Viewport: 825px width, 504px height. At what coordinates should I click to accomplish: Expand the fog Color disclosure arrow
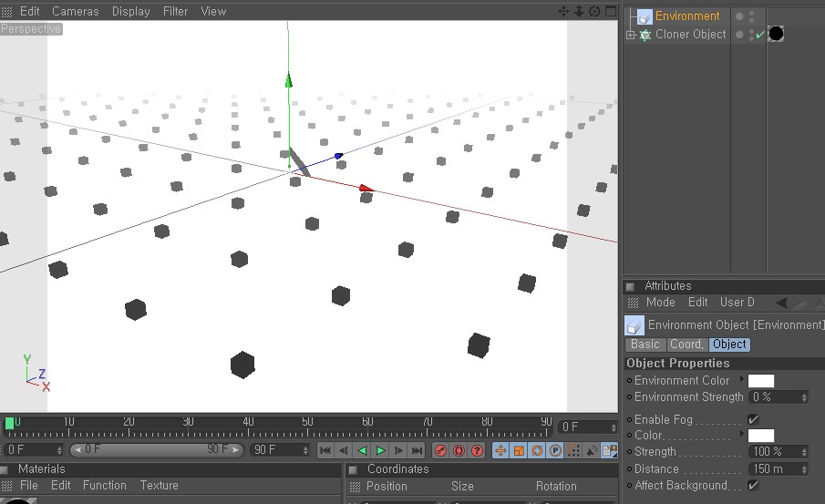(742, 434)
